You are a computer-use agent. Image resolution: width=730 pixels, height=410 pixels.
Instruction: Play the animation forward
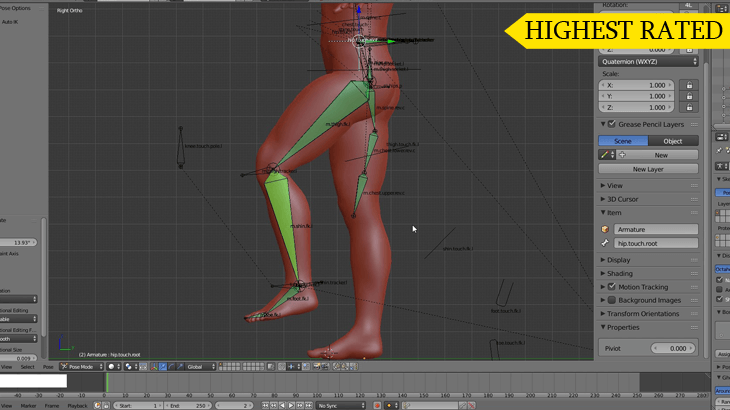pos(291,406)
